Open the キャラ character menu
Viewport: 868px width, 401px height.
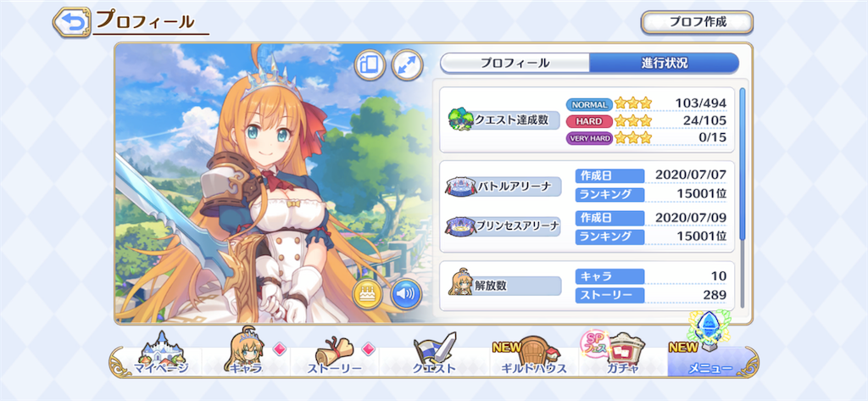coord(245,354)
